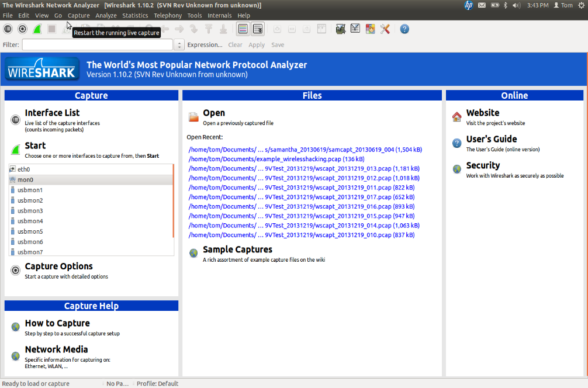This screenshot has height=388, width=588.
Task: Open the online User's Guide
Action: click(x=491, y=139)
